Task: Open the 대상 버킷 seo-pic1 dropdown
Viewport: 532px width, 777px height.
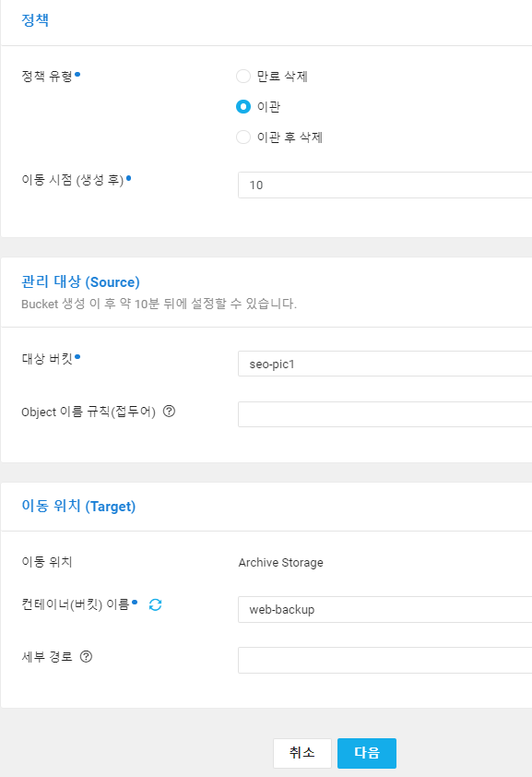Action: (x=385, y=364)
